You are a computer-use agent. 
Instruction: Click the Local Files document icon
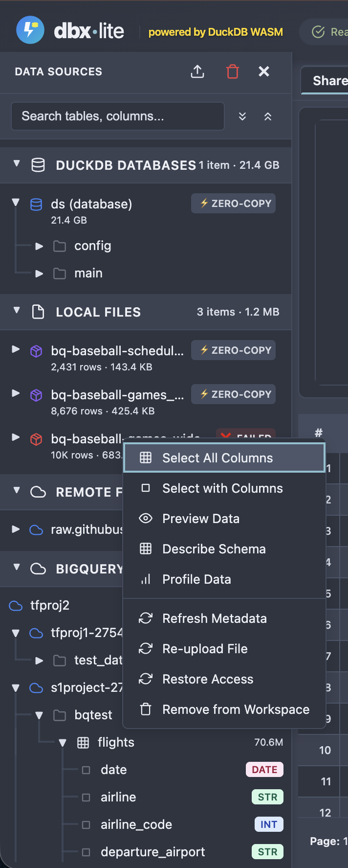tap(38, 312)
